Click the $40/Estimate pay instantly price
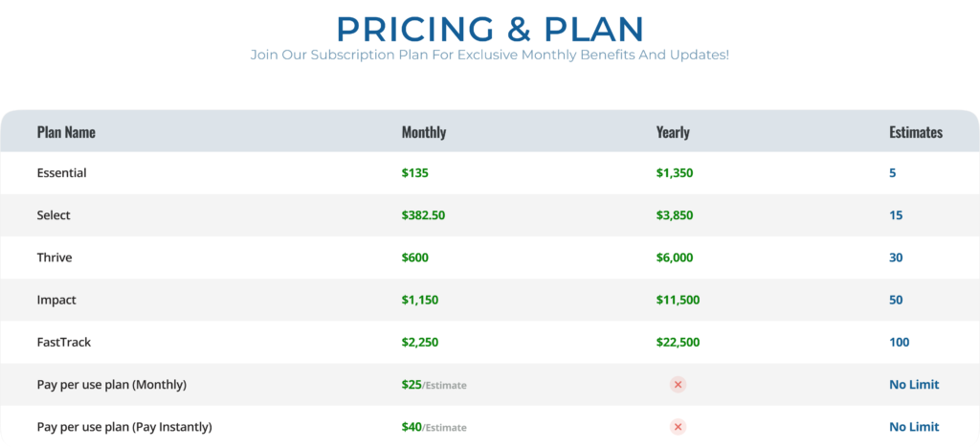Viewport: 980px width, 448px height. [x=434, y=427]
